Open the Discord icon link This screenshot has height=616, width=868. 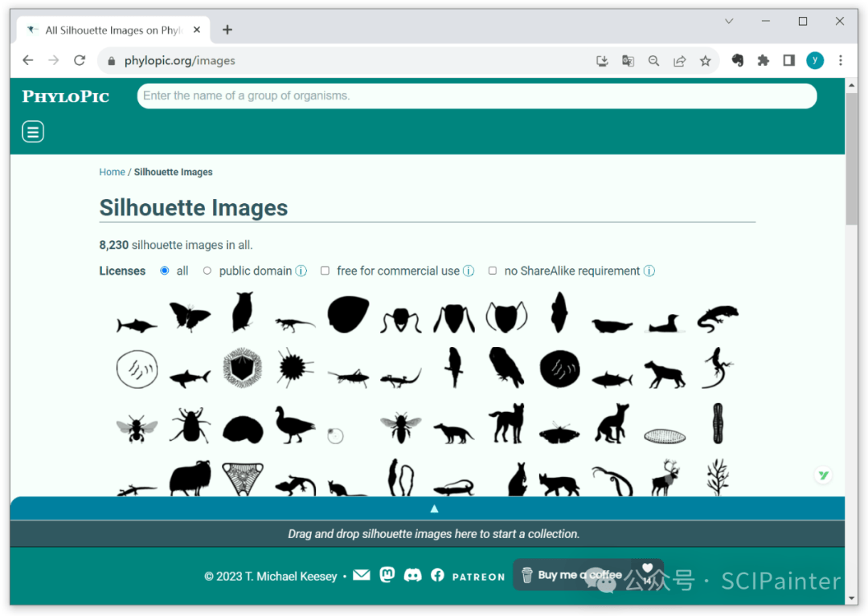click(x=412, y=575)
